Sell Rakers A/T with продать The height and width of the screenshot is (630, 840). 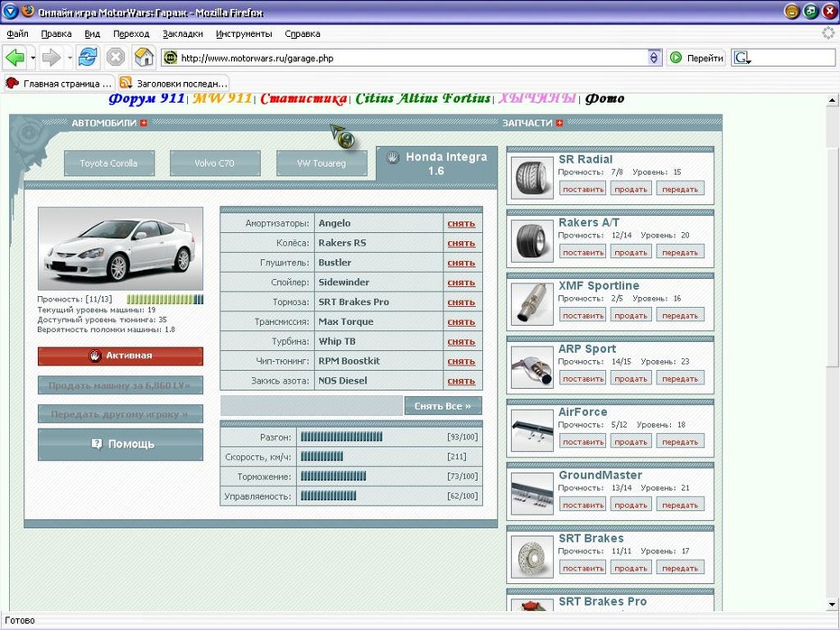[x=631, y=252]
